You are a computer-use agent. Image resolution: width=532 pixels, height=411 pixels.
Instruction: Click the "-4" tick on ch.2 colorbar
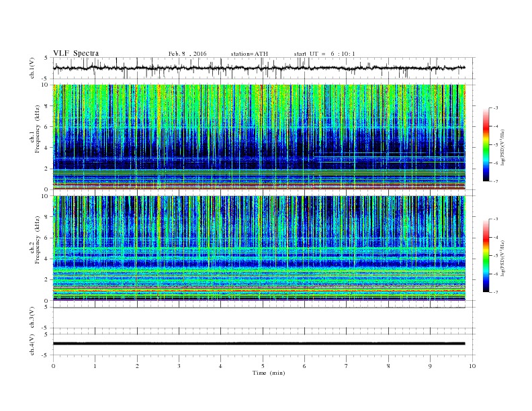pos(495,237)
